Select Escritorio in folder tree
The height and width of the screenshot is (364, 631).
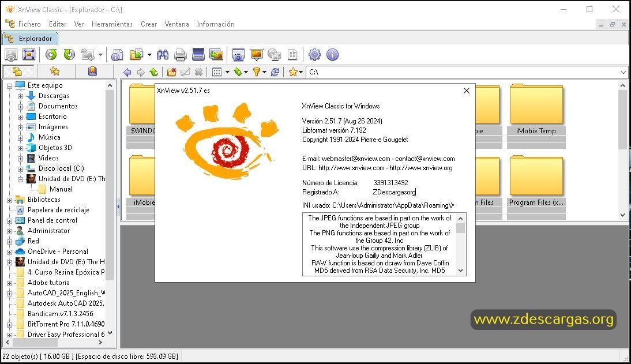click(x=52, y=117)
